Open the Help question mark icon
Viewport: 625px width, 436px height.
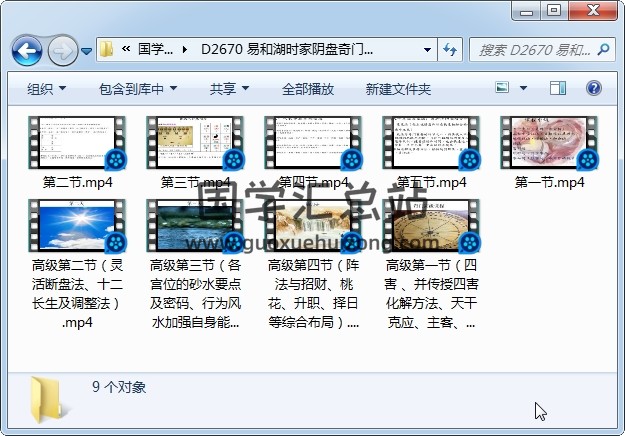(x=593, y=89)
